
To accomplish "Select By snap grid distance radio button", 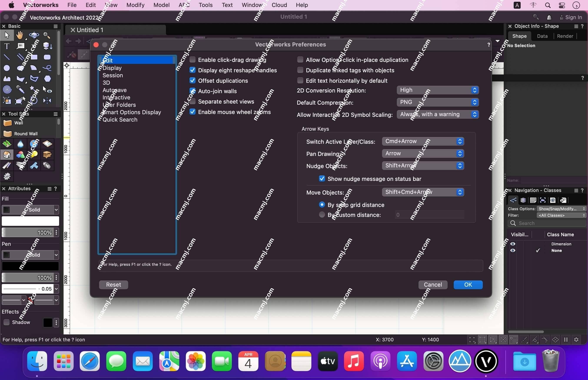I will 322,204.
